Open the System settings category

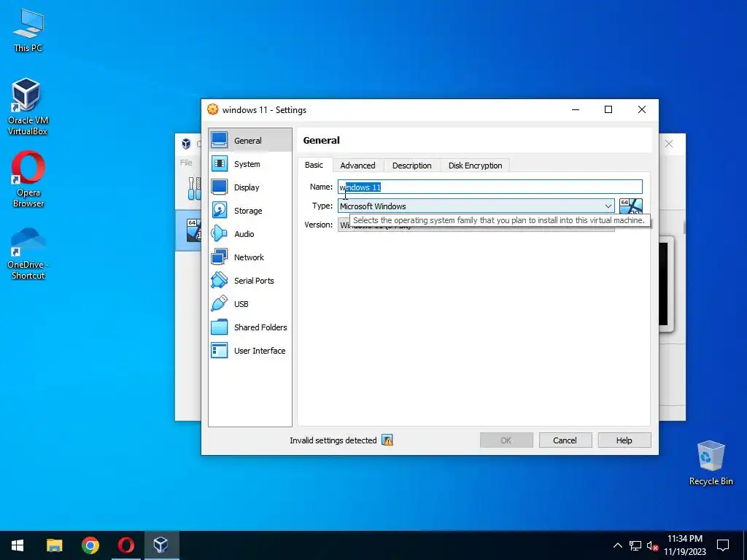(x=249, y=164)
